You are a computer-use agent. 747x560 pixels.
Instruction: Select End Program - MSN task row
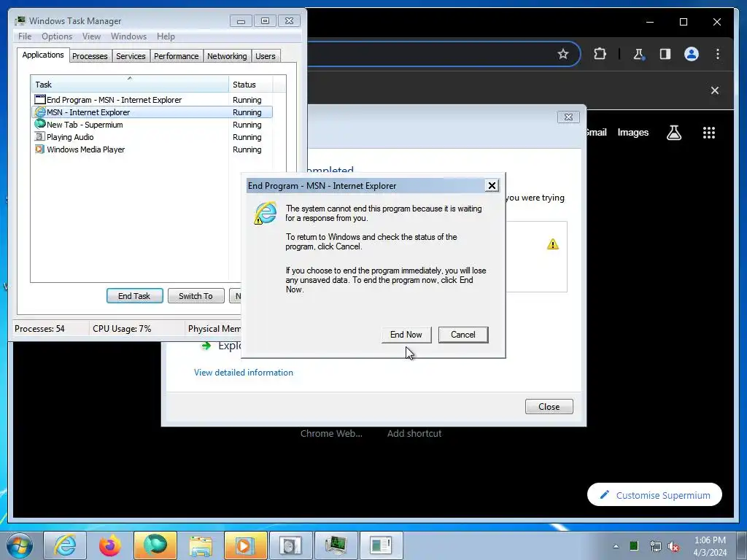pos(152,100)
